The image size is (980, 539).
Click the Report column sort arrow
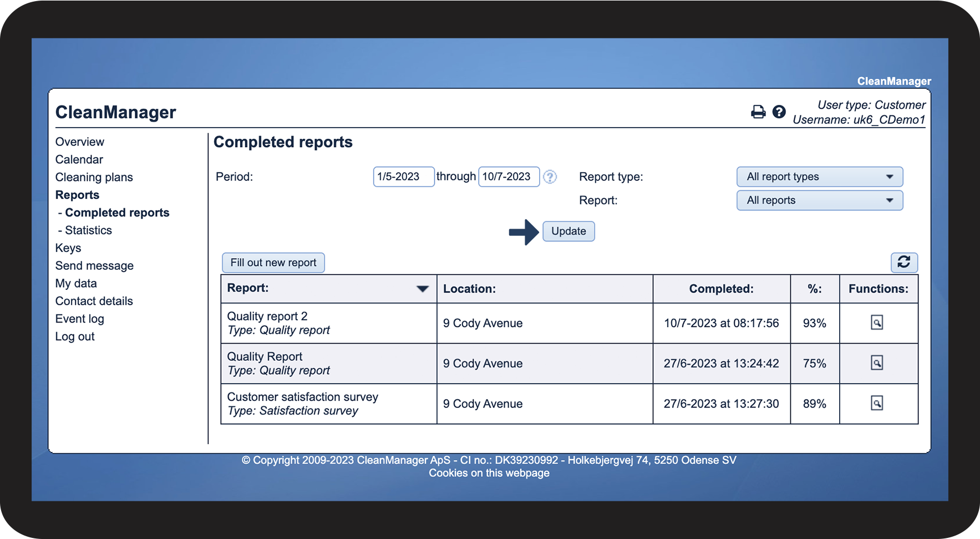click(422, 289)
